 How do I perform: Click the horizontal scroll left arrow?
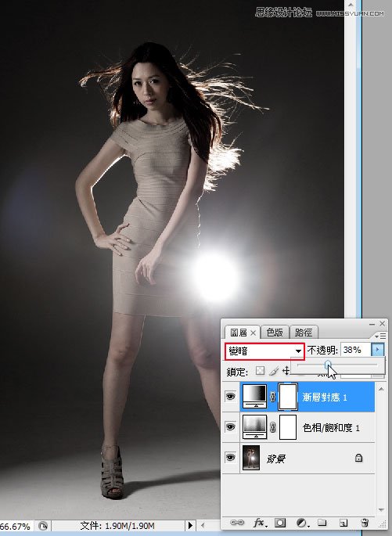(203, 525)
